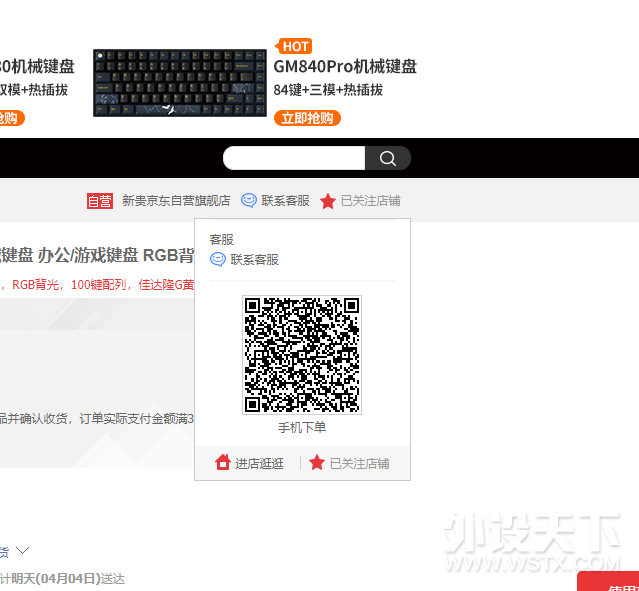This screenshot has width=639, height=591.
Task: Click the 联系客服 chat icon in popup
Action: [217, 259]
